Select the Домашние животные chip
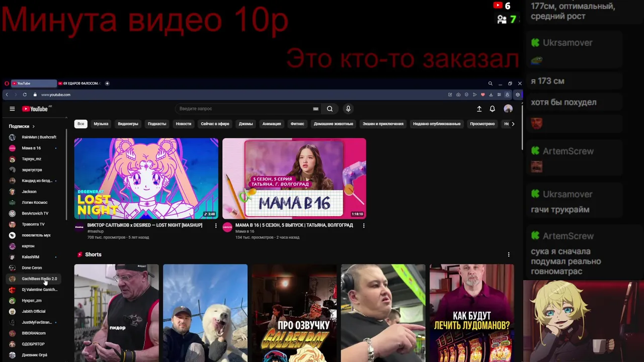The height and width of the screenshot is (362, 644). coord(333,124)
